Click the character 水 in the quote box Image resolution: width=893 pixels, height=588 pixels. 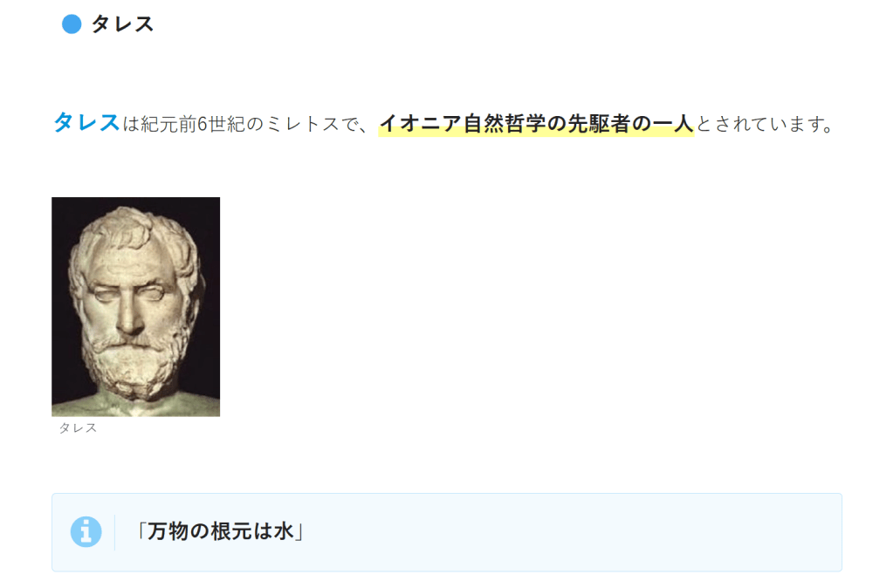pos(284,531)
